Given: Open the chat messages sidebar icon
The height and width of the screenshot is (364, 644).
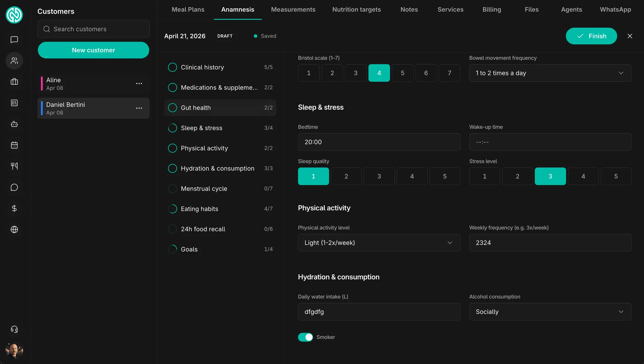Looking at the screenshot, I should 14,40.
